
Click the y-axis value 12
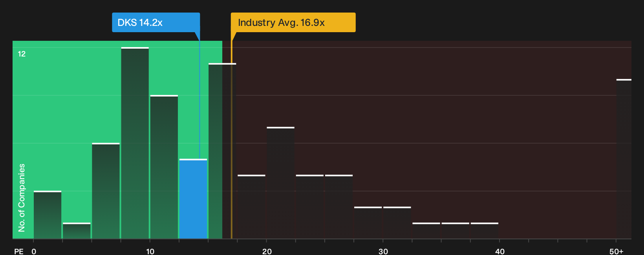coord(22,54)
